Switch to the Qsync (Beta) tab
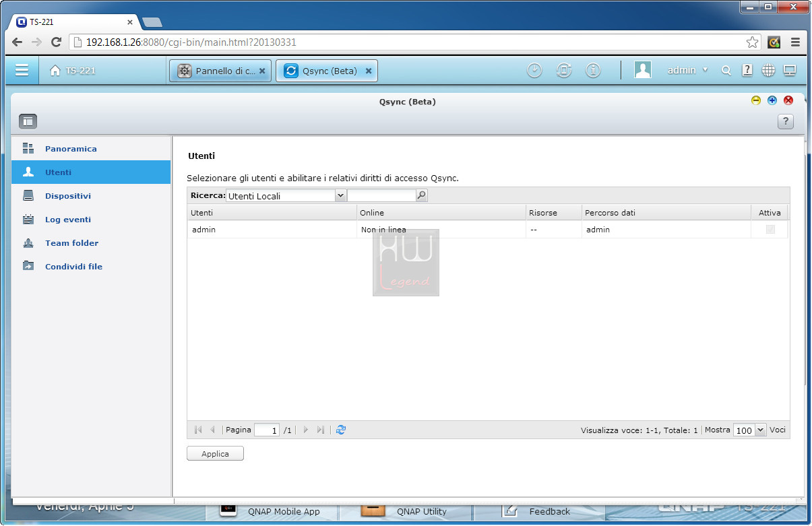The image size is (812, 526). tap(326, 71)
